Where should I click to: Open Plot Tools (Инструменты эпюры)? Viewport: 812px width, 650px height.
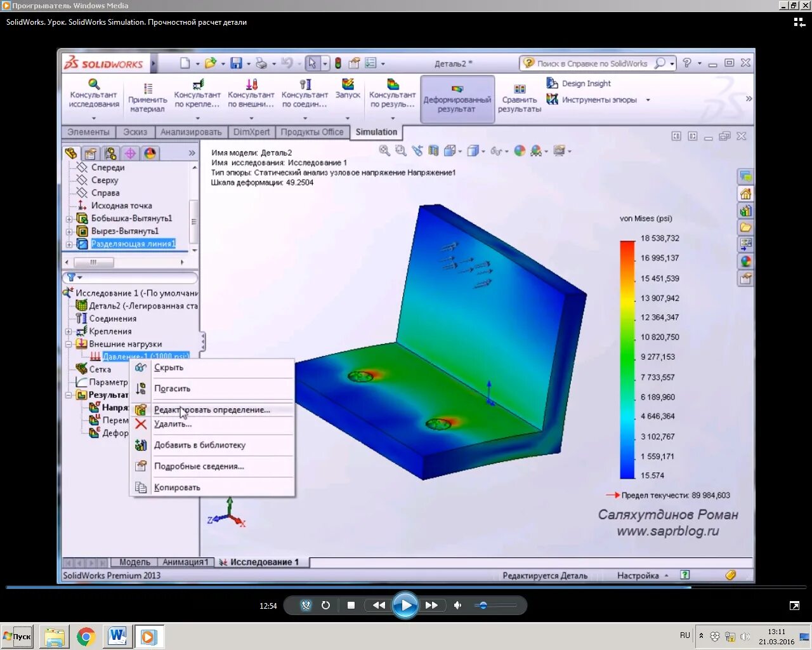click(592, 100)
